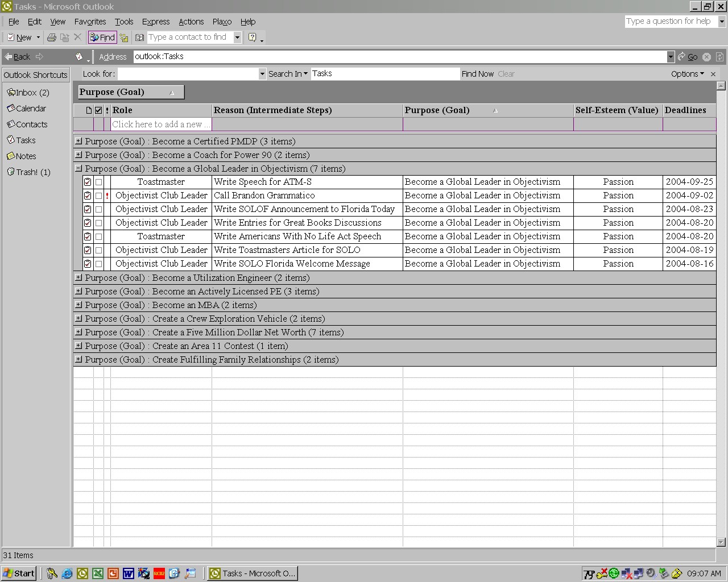Image resolution: width=728 pixels, height=582 pixels.
Task: Open Calendar shortcut in Outlook Shortcuts
Action: pyautogui.click(x=26, y=108)
